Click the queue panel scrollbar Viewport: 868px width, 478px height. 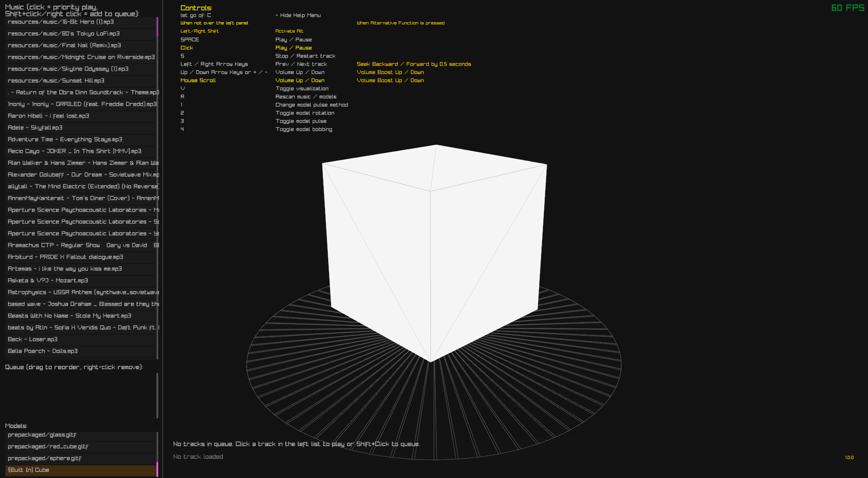coord(157,396)
